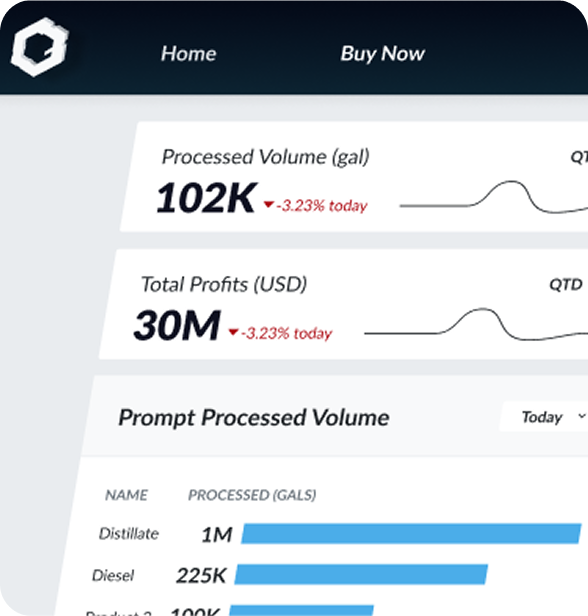Select the Diesel row name
The height and width of the screenshot is (616, 588).
[x=113, y=576]
